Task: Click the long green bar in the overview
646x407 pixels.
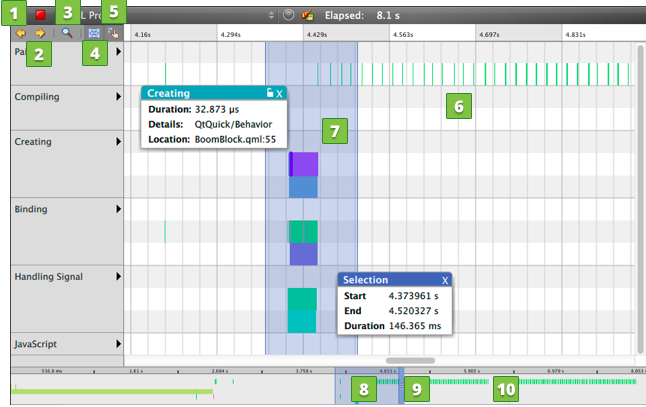Action: [112, 391]
